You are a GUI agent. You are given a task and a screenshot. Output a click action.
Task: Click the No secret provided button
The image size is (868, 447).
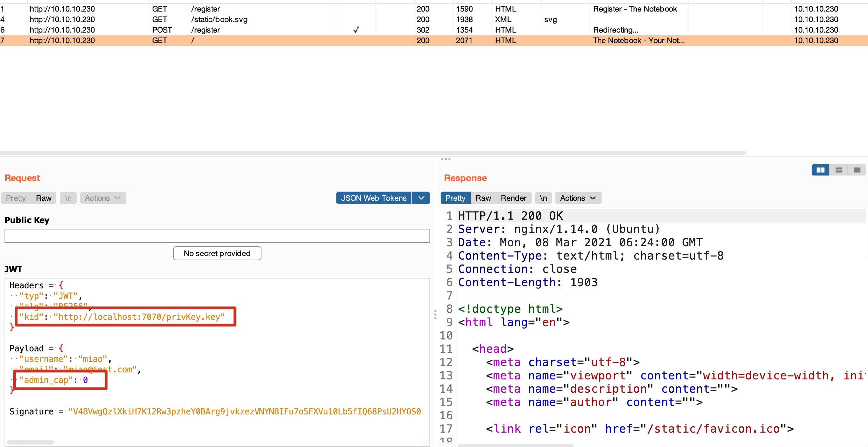217,253
